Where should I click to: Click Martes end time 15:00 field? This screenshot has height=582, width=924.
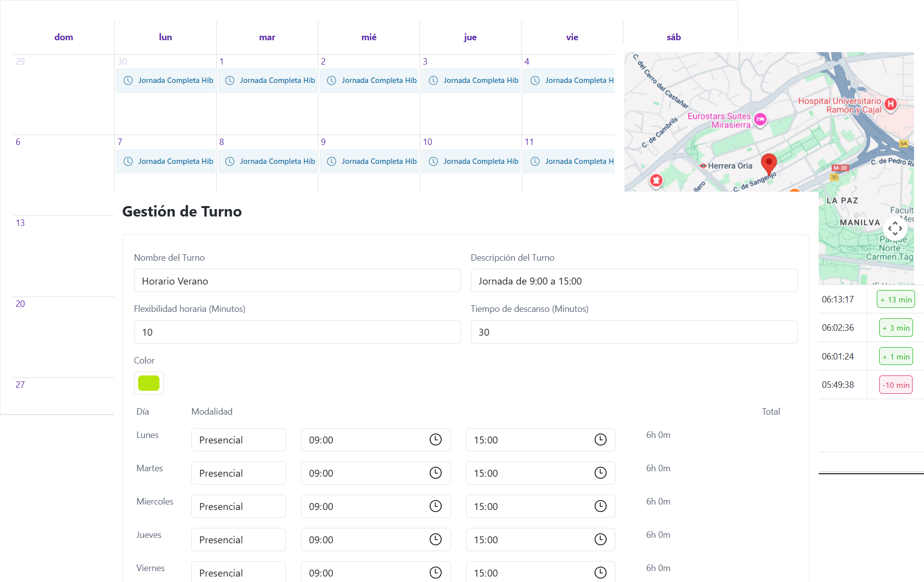coord(540,473)
